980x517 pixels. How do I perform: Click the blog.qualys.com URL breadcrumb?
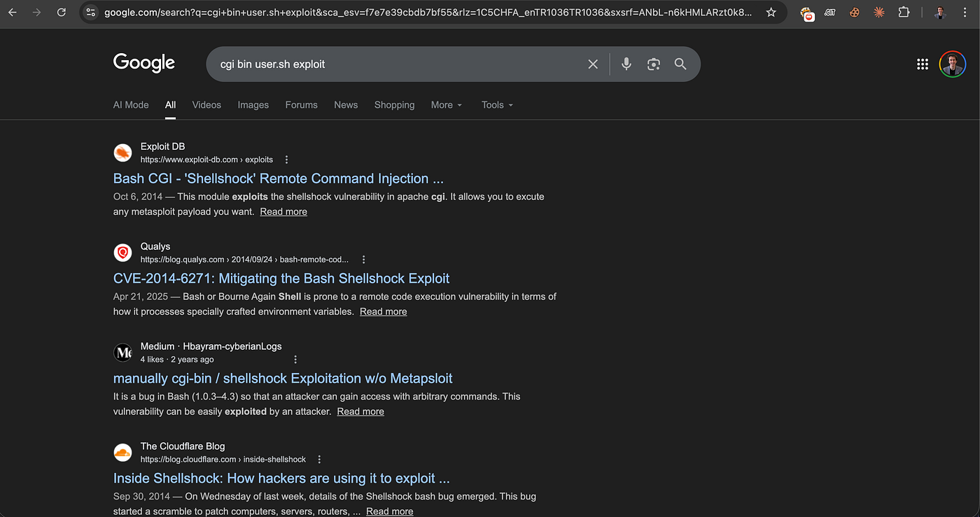tap(244, 260)
